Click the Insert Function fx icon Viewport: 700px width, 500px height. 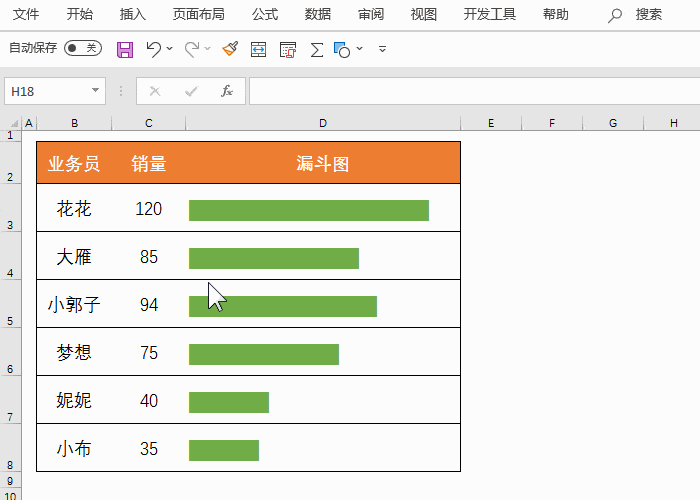(227, 91)
